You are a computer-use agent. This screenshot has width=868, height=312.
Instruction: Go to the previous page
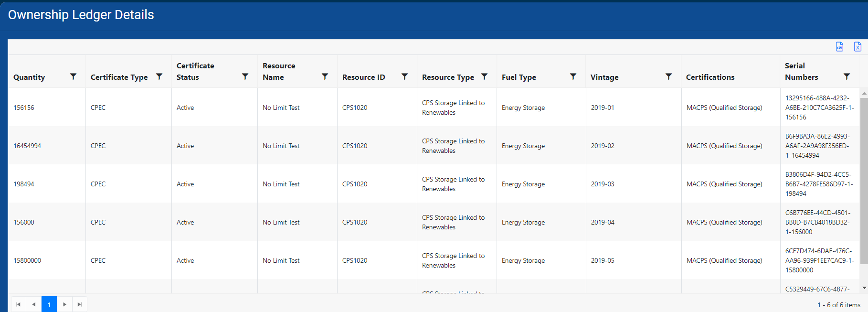pyautogui.click(x=34, y=304)
